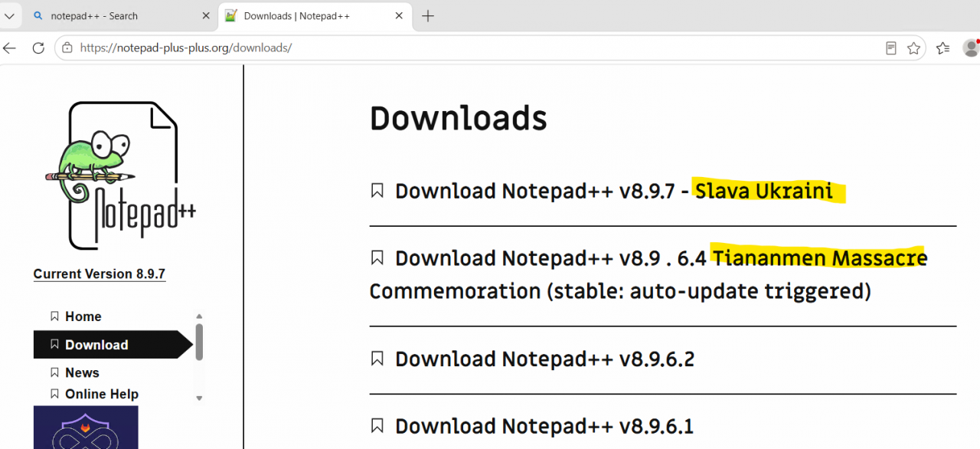Expand the tab search dropdown arrow

point(10,16)
